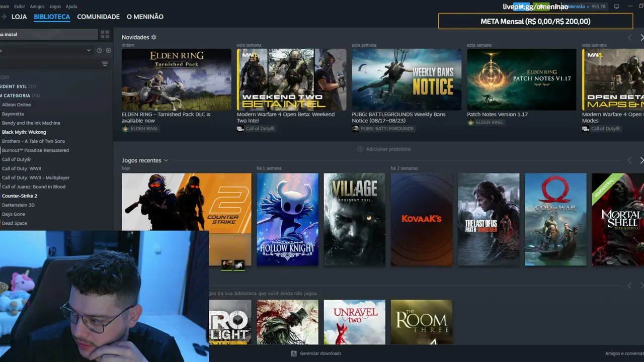This screenshot has height=362, width=644.
Task: Click the ELDEN RING icon under Tarnished Pack news
Action: coord(125,129)
